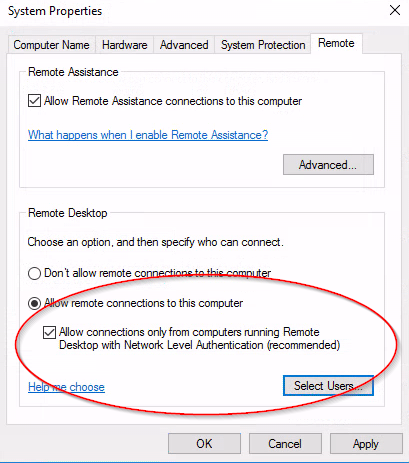Viewport: 409px width, 463px height.
Task: Follow the Help me choose link
Action: click(x=66, y=387)
